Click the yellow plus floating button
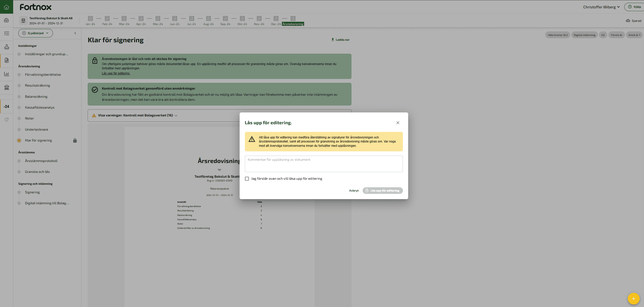Viewport: 644px width, 307px height. [x=634, y=299]
